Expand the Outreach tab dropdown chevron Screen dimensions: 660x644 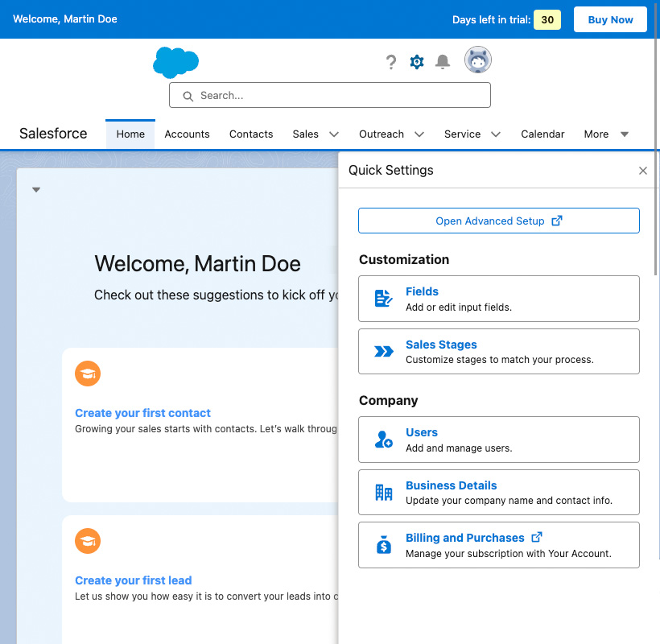click(419, 134)
